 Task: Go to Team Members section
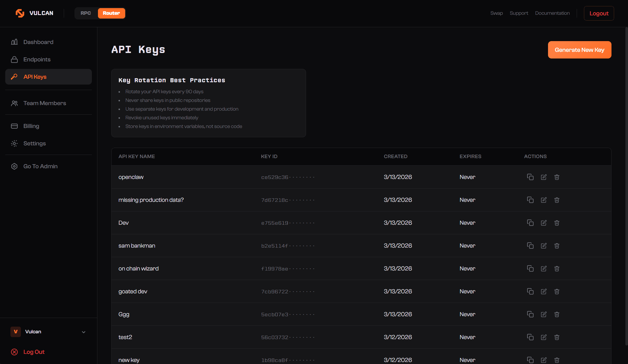point(45,103)
